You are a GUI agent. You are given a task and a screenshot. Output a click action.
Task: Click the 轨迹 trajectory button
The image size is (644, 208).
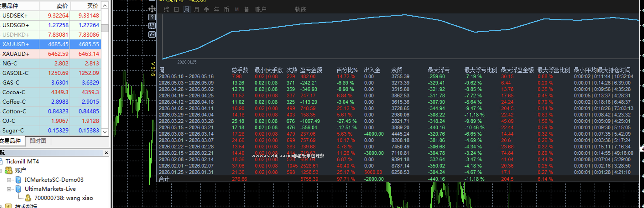(x=300, y=10)
